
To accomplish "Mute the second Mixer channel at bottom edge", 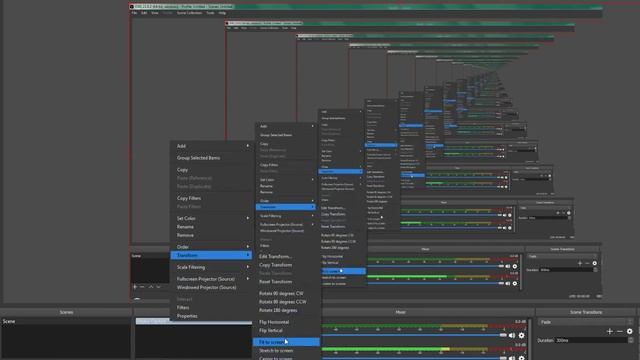I will [x=512, y=358].
